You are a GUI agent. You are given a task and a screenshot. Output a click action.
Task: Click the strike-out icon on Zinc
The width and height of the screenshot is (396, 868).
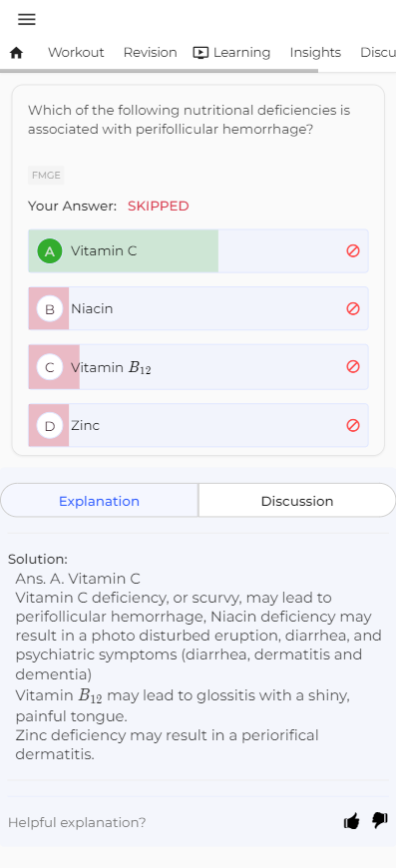[353, 425]
